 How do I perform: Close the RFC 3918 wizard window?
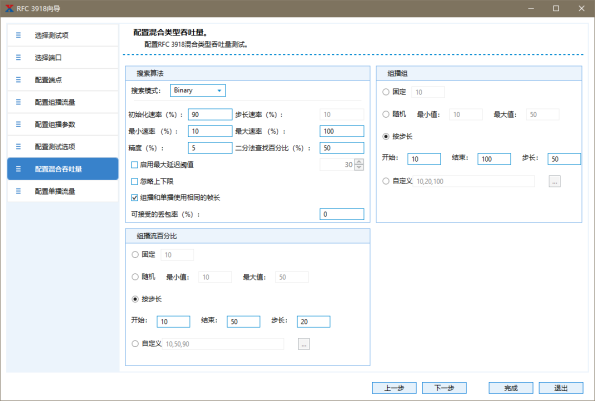[581, 8]
